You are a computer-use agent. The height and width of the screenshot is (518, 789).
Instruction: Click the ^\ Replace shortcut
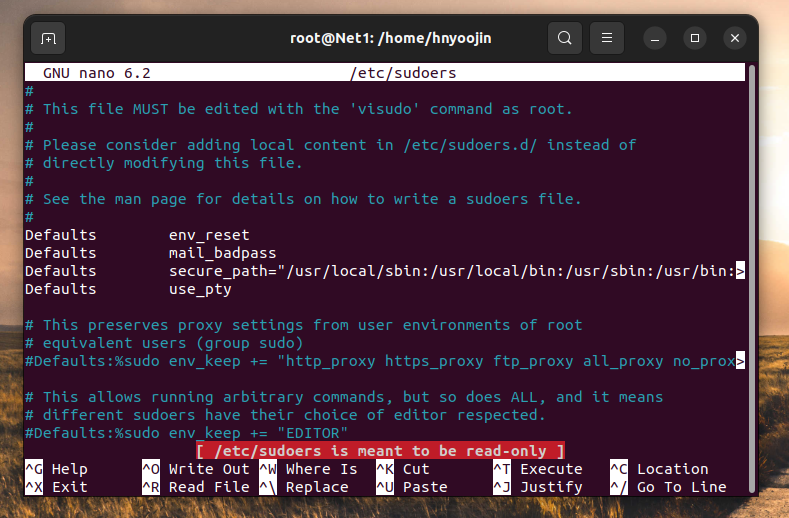tap(304, 487)
